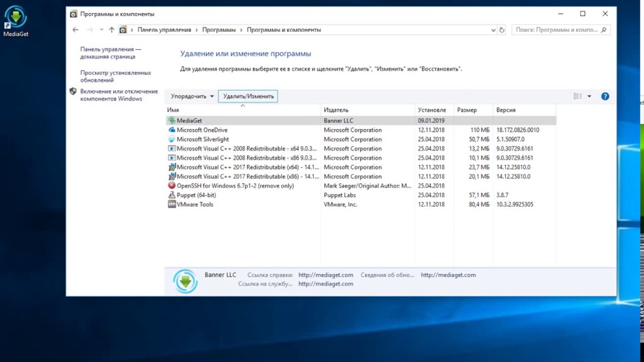644x362 pixels.
Task: Select Программы breadcrumb segment
Action: (x=219, y=30)
